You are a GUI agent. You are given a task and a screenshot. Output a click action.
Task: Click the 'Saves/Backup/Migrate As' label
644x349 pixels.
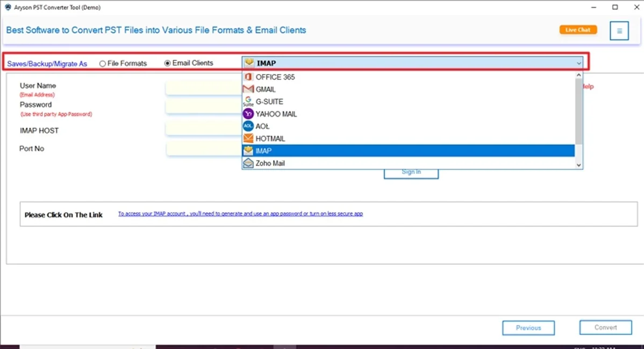[47, 63]
